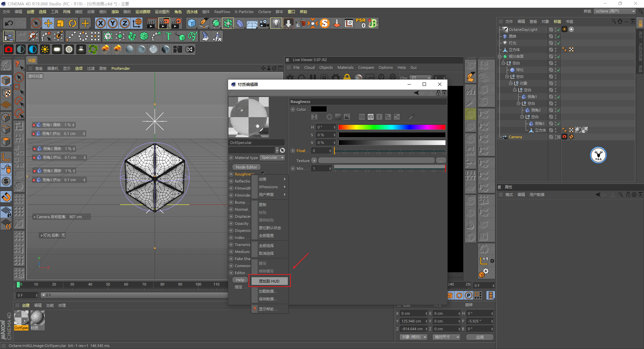This screenshot has height=349, width=644.
Task: Switch color mode to RGB
Action: tap(362, 117)
